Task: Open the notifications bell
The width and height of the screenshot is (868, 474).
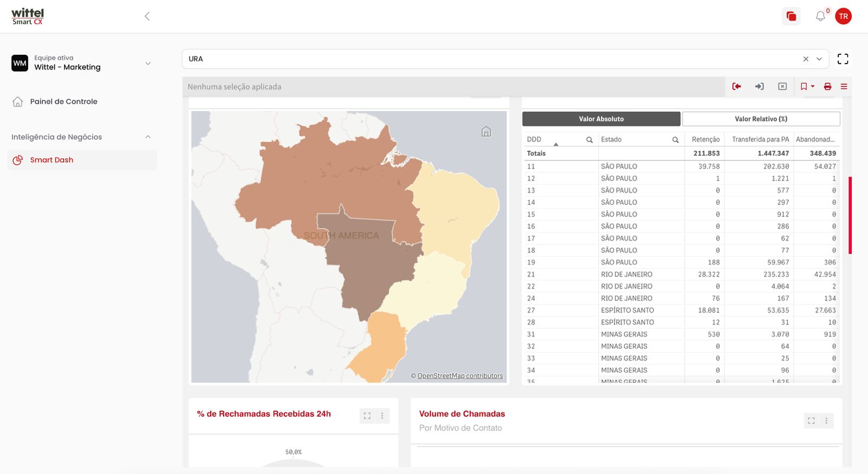Action: coord(820,16)
